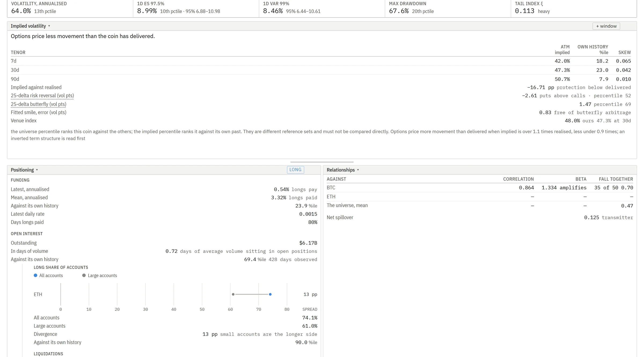Click the BTC relationship row

(480, 188)
